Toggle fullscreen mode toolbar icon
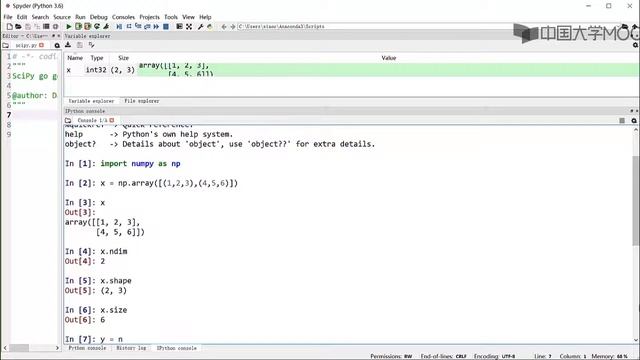Screen dimensions: 640x360 tap(189, 27)
